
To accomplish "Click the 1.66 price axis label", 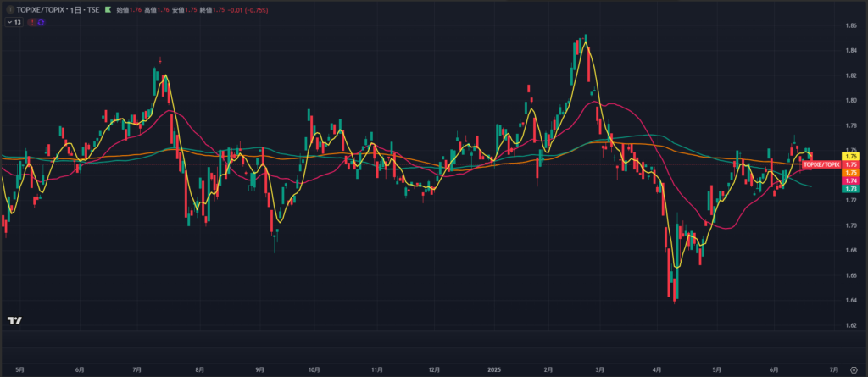I will pyautogui.click(x=851, y=275).
